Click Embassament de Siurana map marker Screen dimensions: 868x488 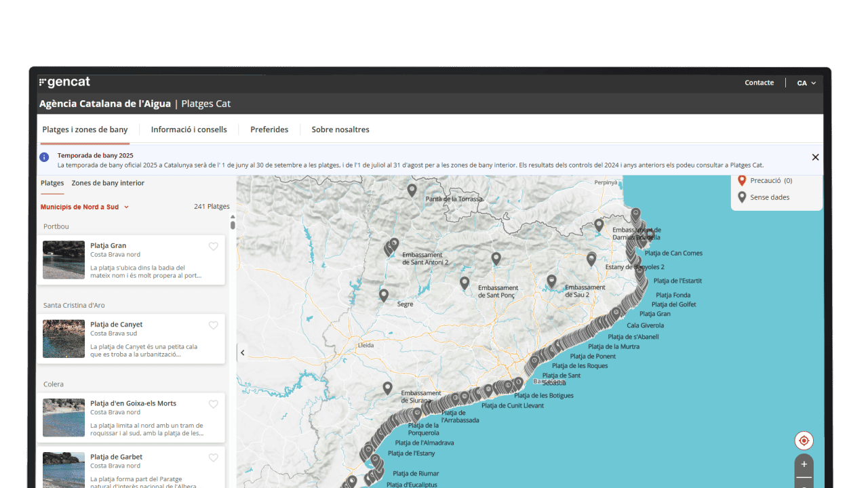(x=387, y=388)
